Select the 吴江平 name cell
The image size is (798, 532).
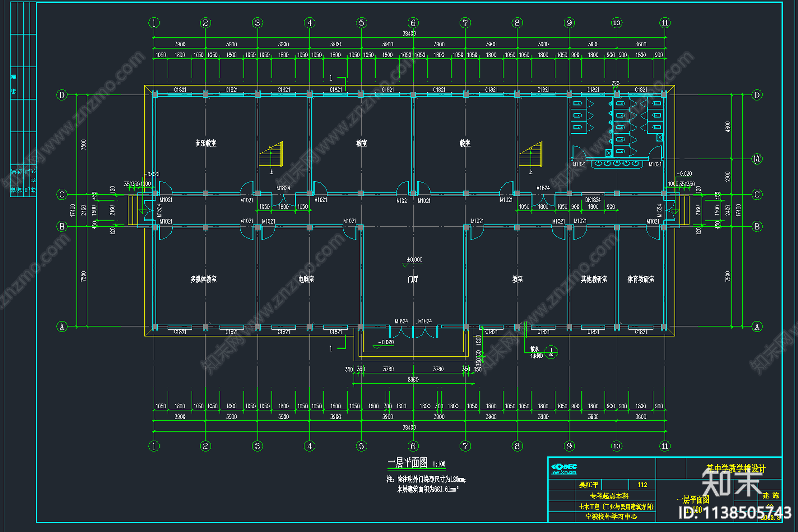coord(589,485)
